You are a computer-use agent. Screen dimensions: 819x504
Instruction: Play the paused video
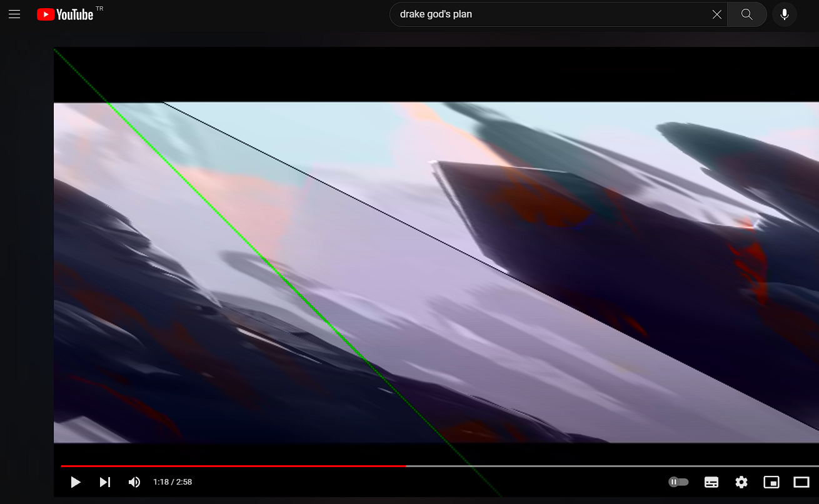click(x=76, y=481)
